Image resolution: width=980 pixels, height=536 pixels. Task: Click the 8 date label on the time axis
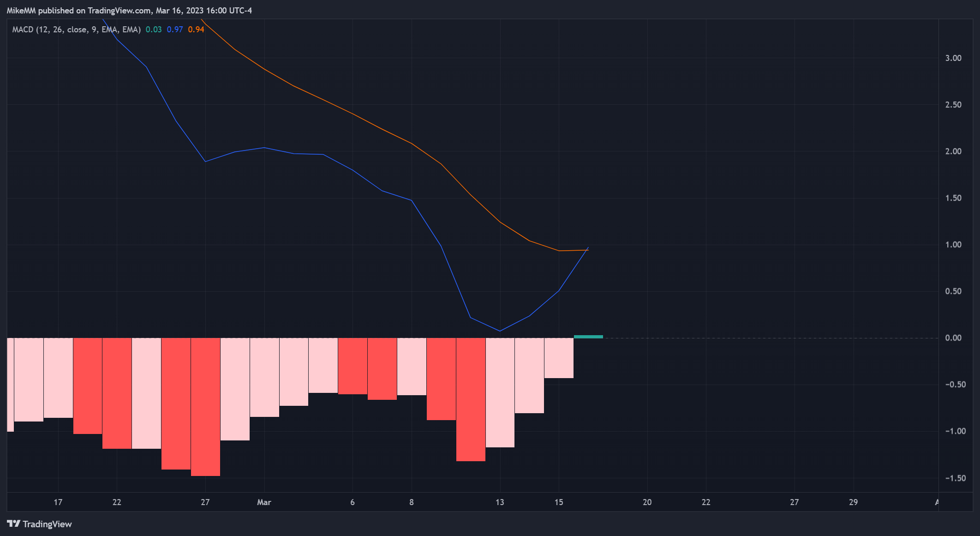(412, 502)
